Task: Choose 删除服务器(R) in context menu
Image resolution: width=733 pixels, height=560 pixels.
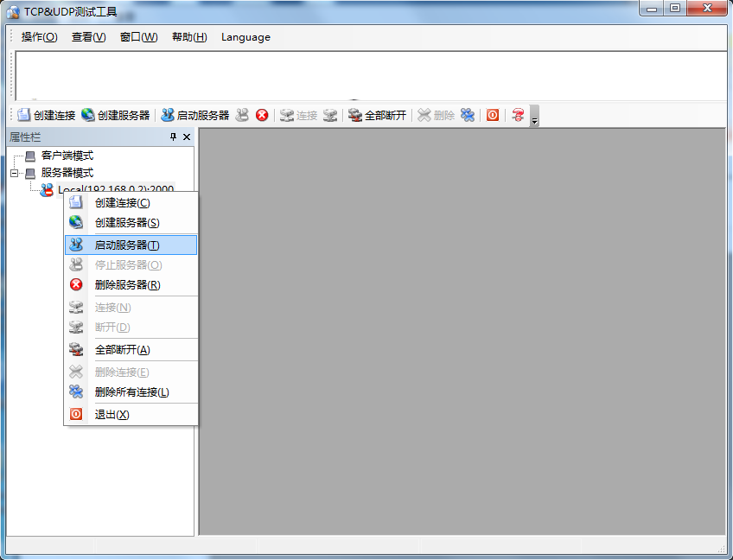Action: click(x=131, y=284)
